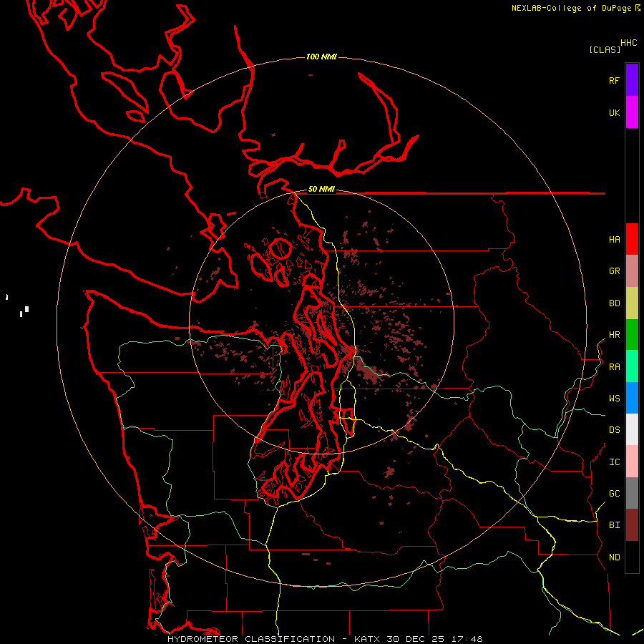
Task: Click the BI legend label
Action: click(x=614, y=525)
